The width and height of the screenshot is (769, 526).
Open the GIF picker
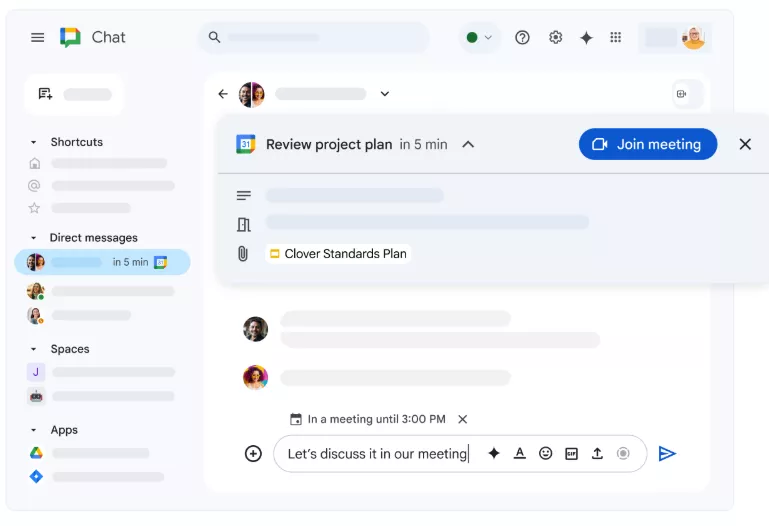click(x=571, y=453)
